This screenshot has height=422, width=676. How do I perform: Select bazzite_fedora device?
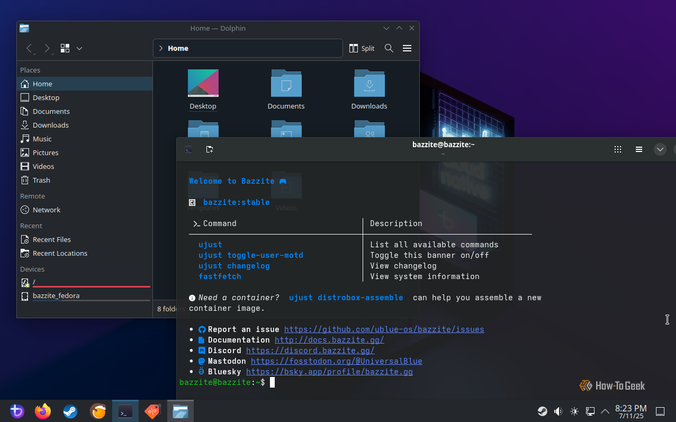tap(84, 296)
